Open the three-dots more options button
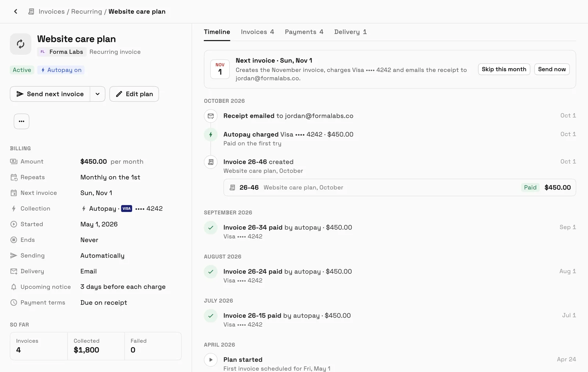This screenshot has height=372, width=588. point(22,121)
